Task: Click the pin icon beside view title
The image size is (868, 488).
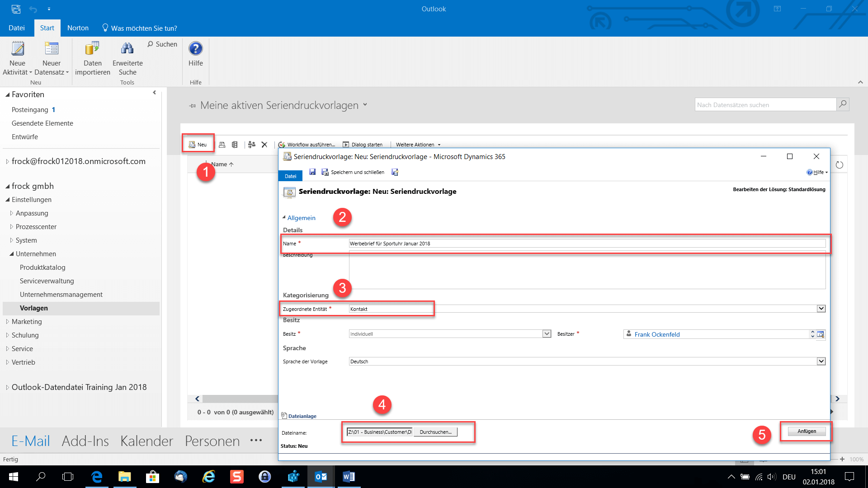Action: (x=193, y=106)
